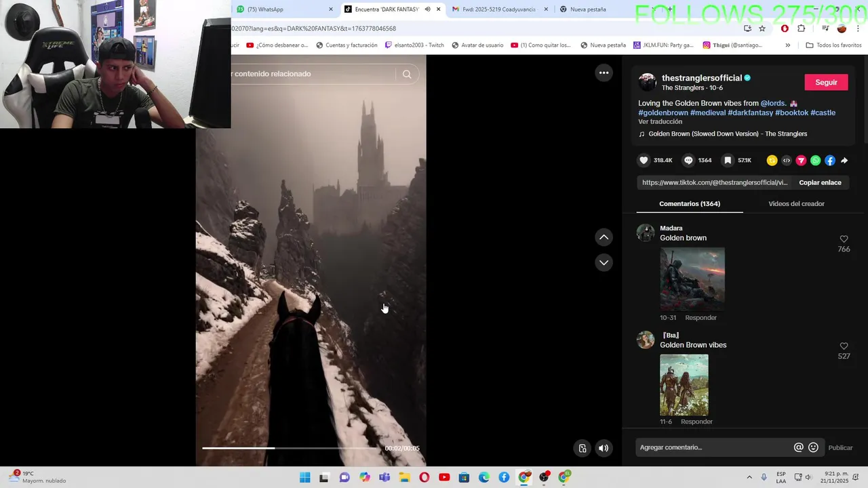Open the media control playlist icon
The height and width of the screenshot is (488, 868).
[825, 28]
